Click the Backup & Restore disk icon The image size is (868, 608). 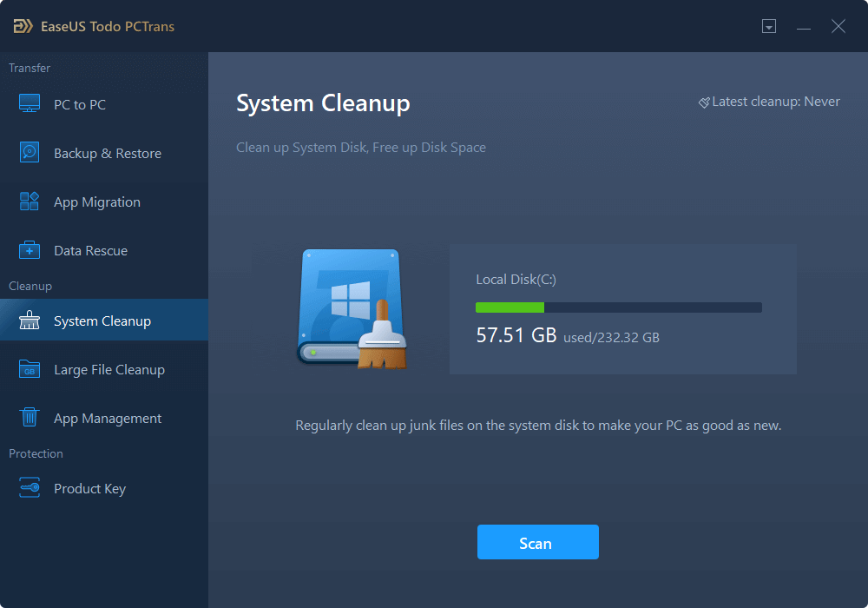pyautogui.click(x=30, y=152)
